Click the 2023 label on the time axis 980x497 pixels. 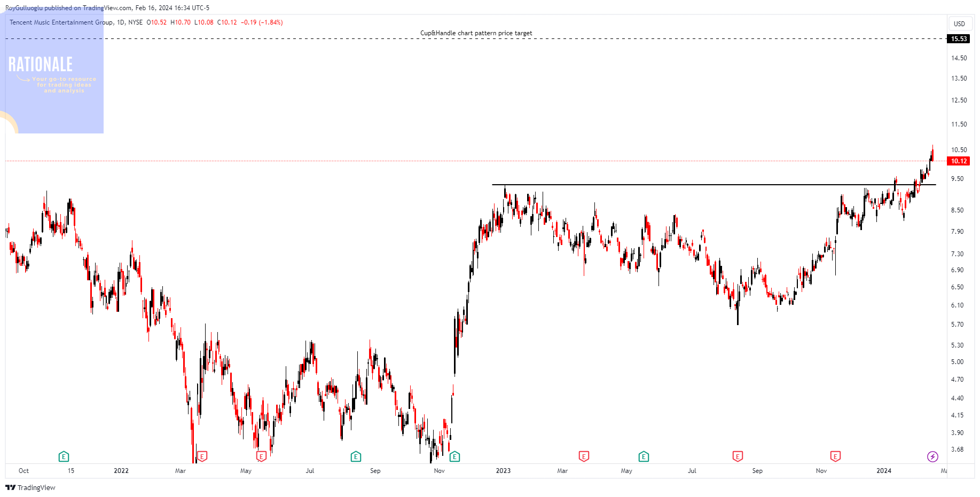click(x=503, y=471)
